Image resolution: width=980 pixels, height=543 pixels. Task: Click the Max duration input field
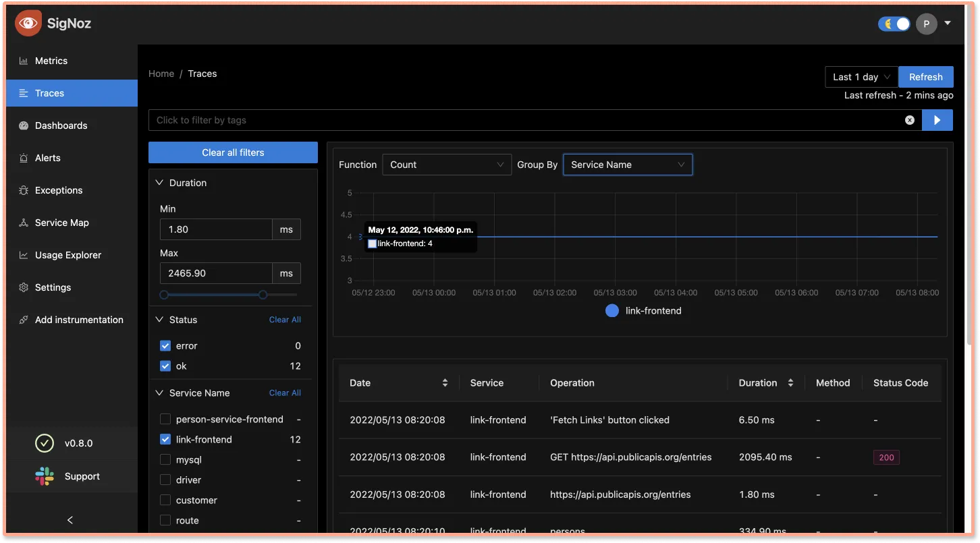[216, 273]
